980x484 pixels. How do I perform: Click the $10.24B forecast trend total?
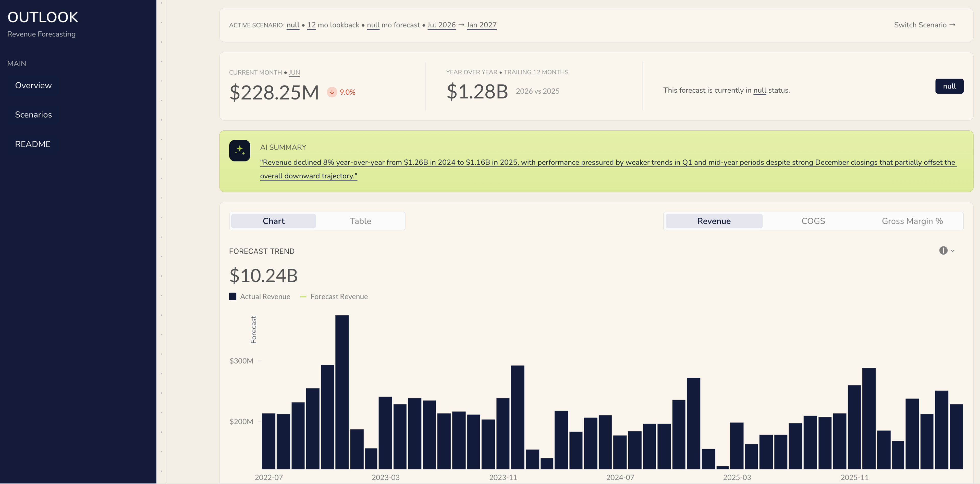(x=263, y=276)
